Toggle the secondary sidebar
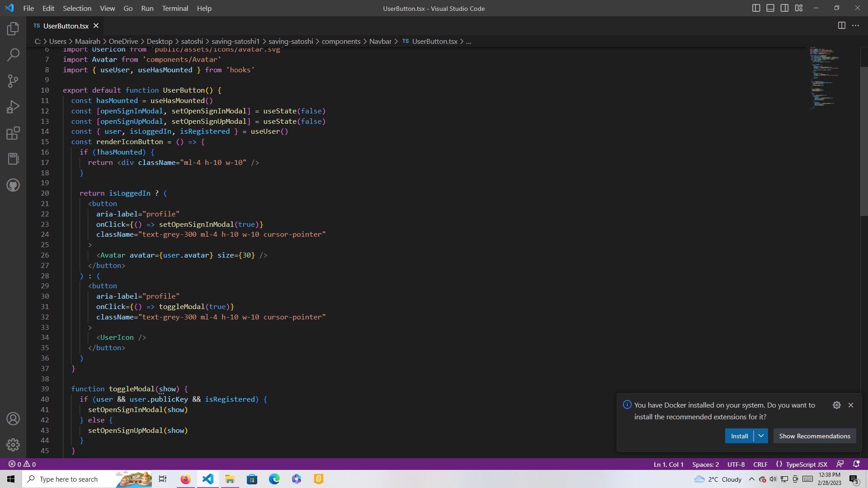Screen dimensions: 868x488 (x=784, y=8)
